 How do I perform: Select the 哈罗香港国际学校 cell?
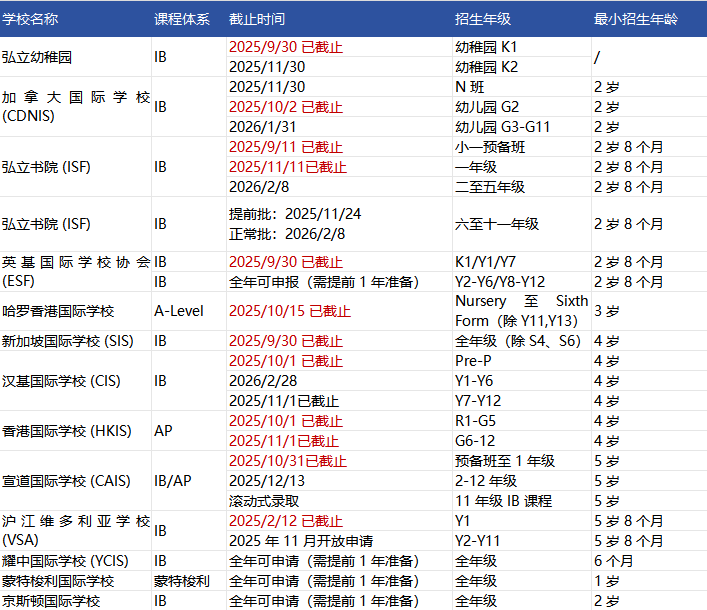[x=75, y=311]
